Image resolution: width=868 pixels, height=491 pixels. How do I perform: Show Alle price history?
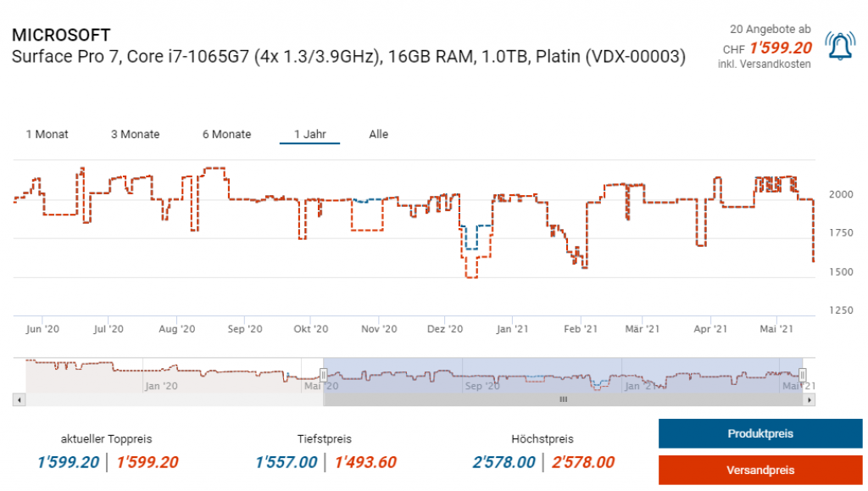point(378,134)
